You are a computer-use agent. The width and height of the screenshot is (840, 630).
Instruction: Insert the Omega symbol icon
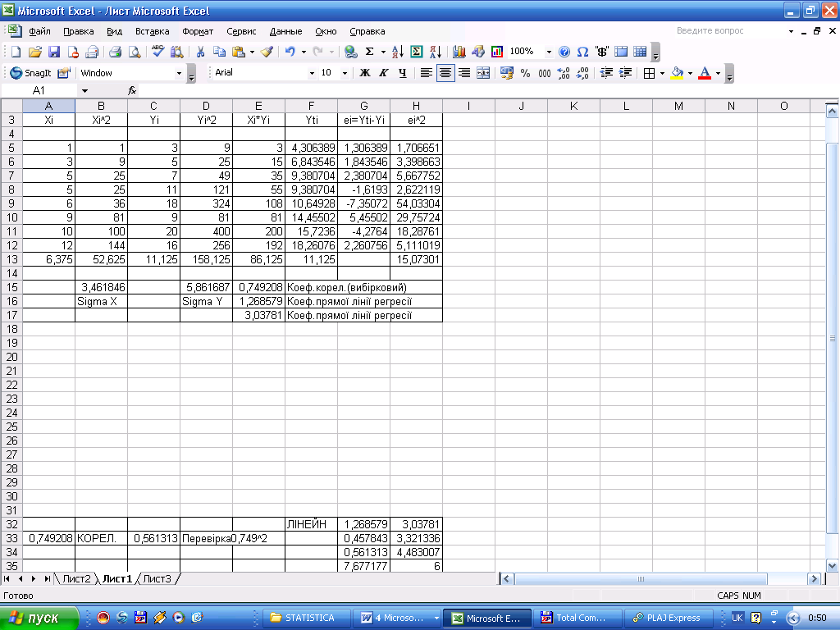583,52
